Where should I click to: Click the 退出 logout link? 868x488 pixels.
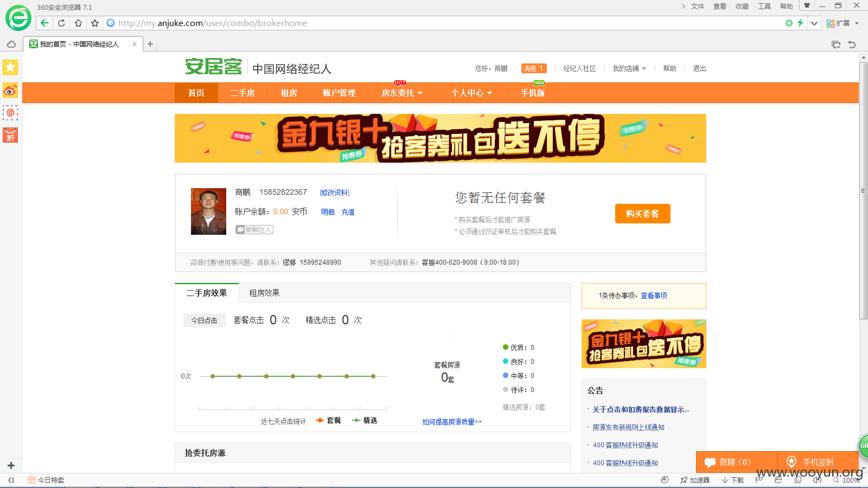pos(699,68)
